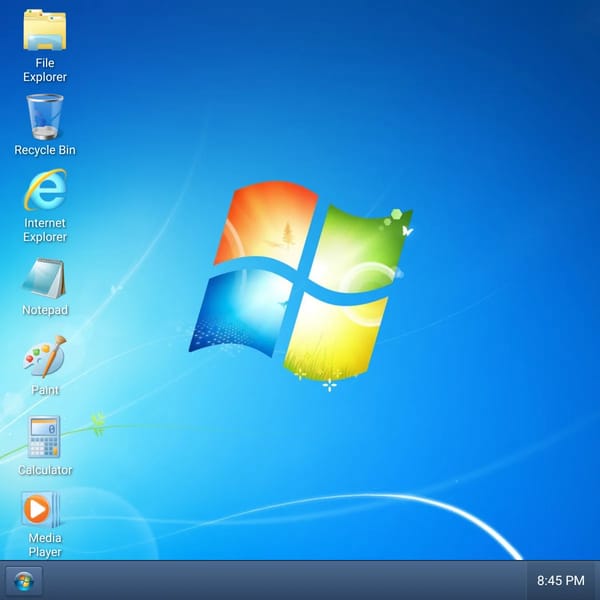The image size is (600, 600).
Task: Click the Paint palette icon
Action: tap(45, 357)
